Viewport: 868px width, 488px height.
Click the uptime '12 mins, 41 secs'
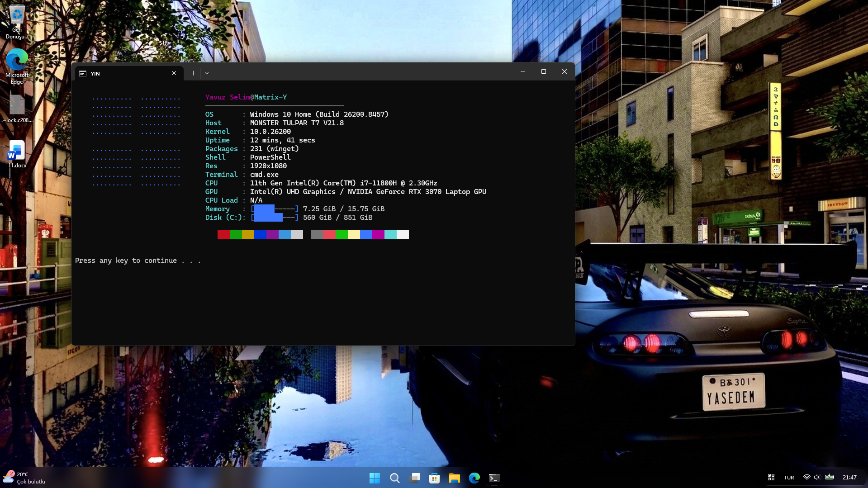pyautogui.click(x=283, y=140)
